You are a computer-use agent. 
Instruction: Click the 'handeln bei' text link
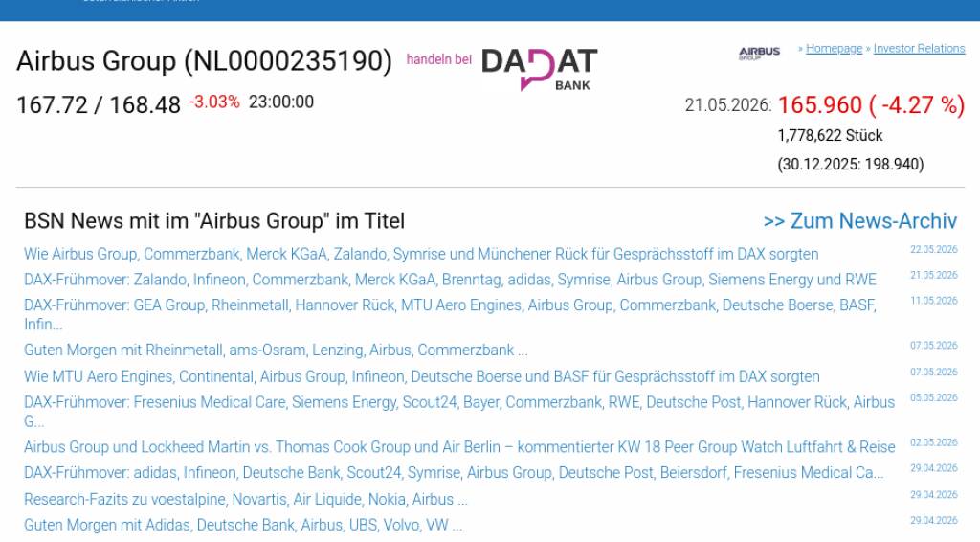tap(438, 59)
